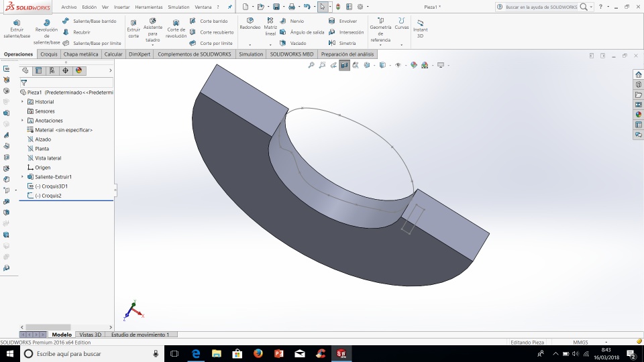Expand the Historial tree node

(x=22, y=102)
